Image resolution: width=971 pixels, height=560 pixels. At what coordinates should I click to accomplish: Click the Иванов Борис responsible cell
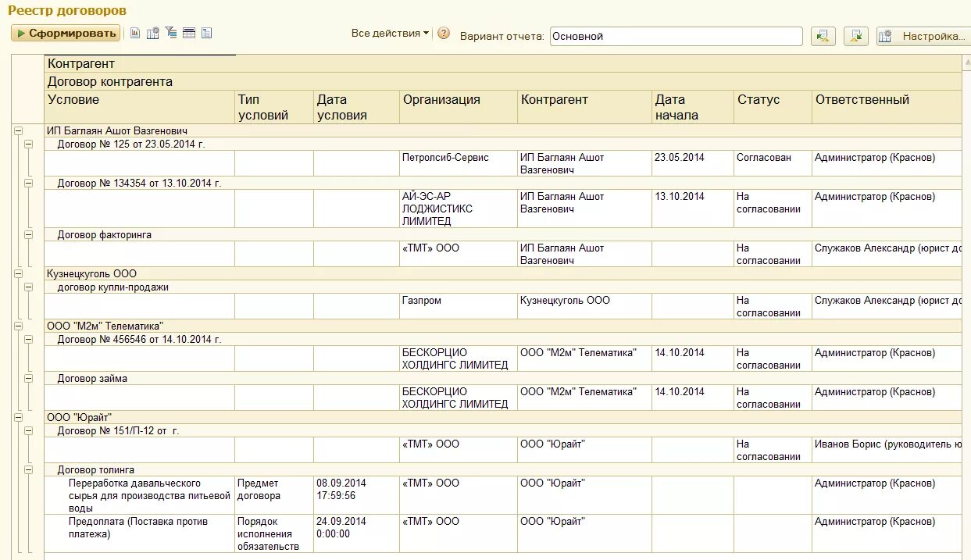pos(887,450)
